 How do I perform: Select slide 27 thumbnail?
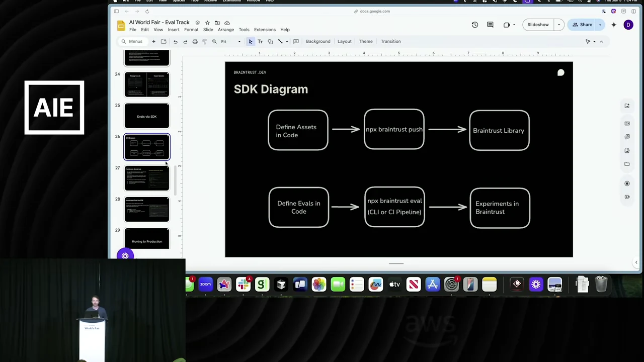[147, 178]
